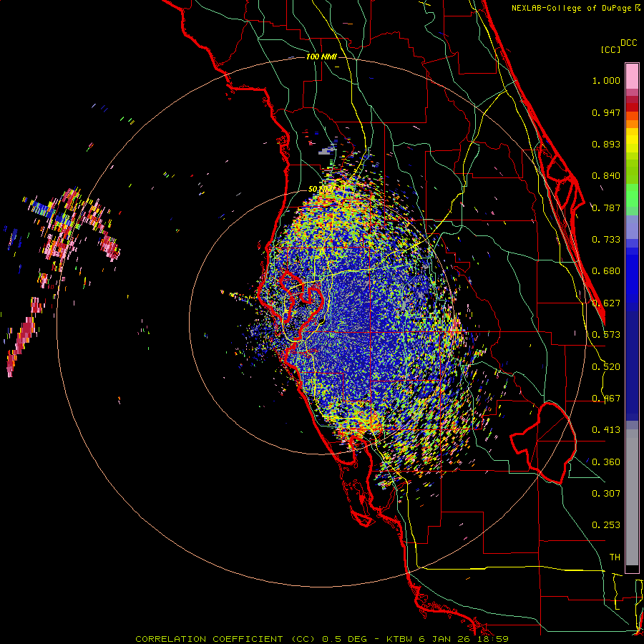Select the 0.733 color scale value
Screen dimensions: 644x644
[x=606, y=240]
